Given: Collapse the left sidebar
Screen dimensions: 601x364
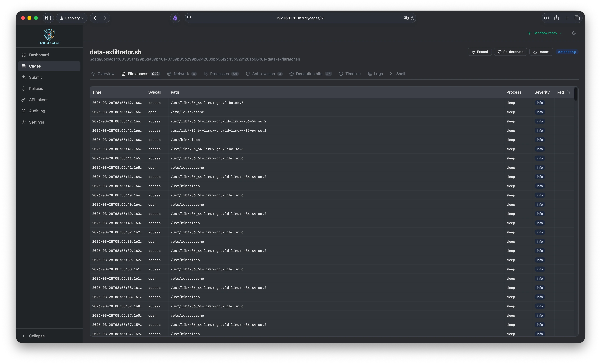Looking at the screenshot, I should tap(34, 336).
